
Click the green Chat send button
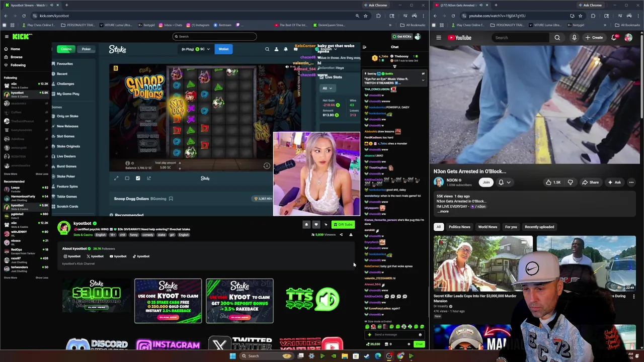(x=419, y=344)
